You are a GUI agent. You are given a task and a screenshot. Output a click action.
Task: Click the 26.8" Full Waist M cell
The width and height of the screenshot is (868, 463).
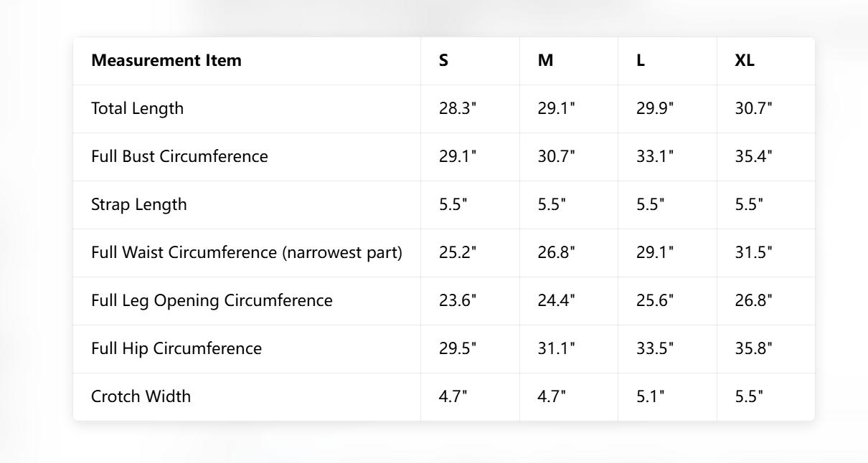point(556,253)
